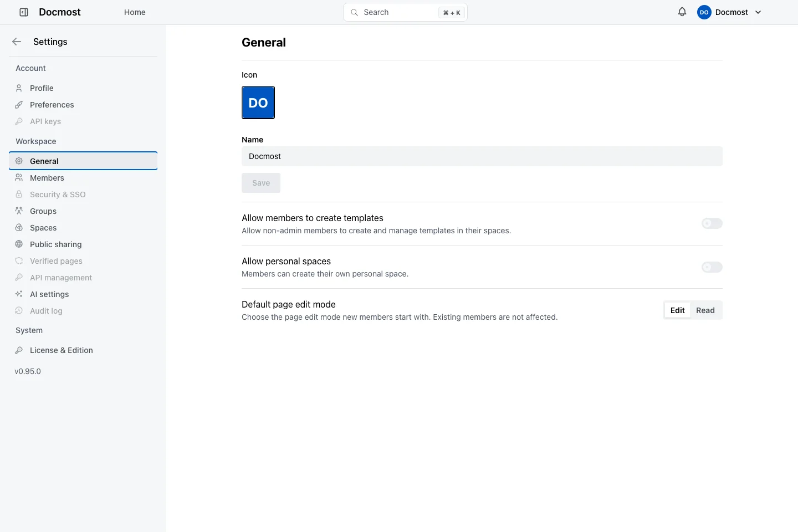
Task: Click the Docmost logo text
Action: pos(60,12)
